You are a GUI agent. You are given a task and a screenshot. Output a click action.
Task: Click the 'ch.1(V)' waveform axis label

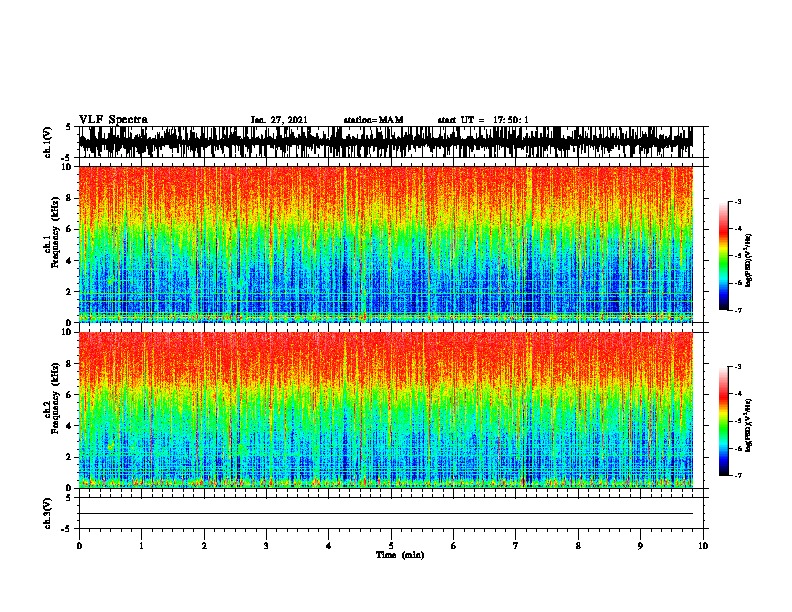click(48, 142)
